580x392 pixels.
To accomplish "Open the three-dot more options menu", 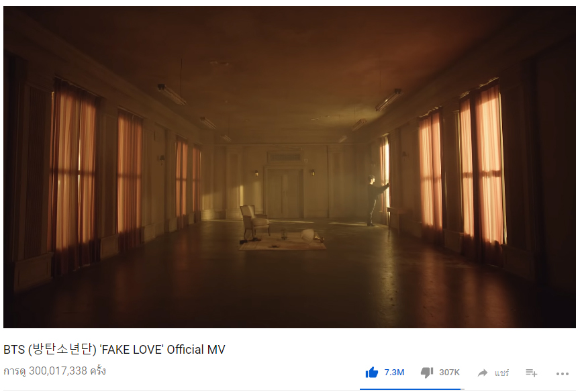I will point(563,374).
